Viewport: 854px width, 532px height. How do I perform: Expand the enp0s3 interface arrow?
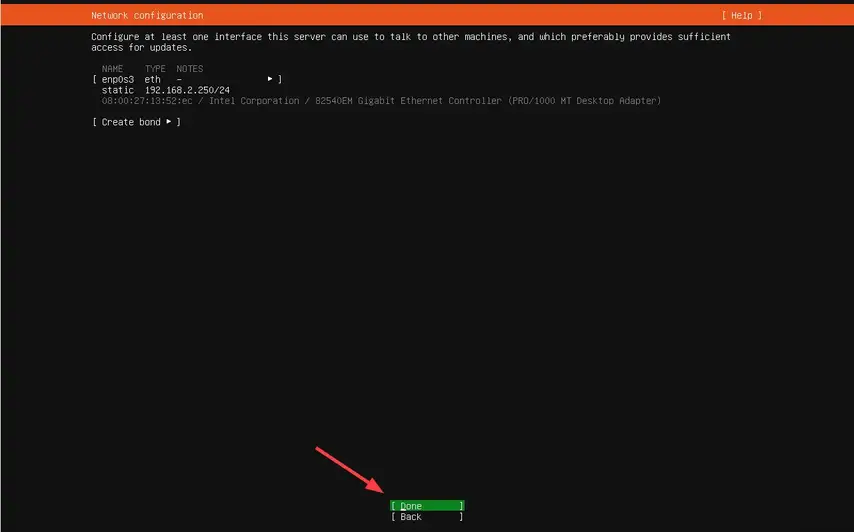[x=270, y=79]
